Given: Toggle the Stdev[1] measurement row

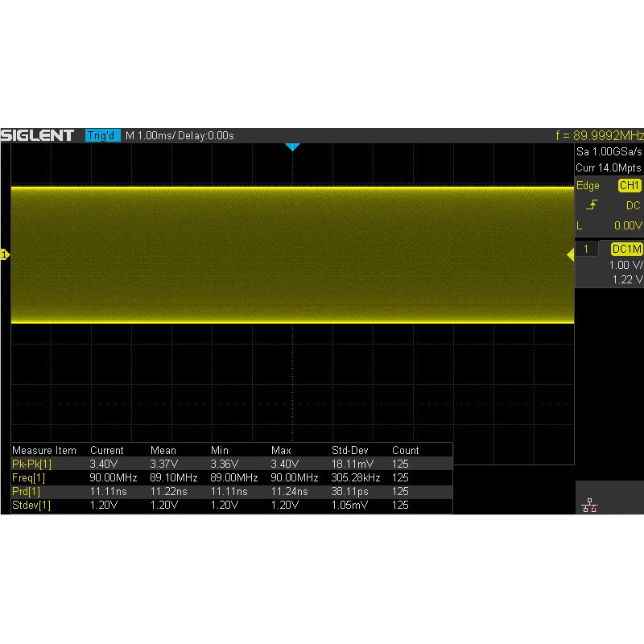Looking at the screenshot, I should click(x=30, y=506).
